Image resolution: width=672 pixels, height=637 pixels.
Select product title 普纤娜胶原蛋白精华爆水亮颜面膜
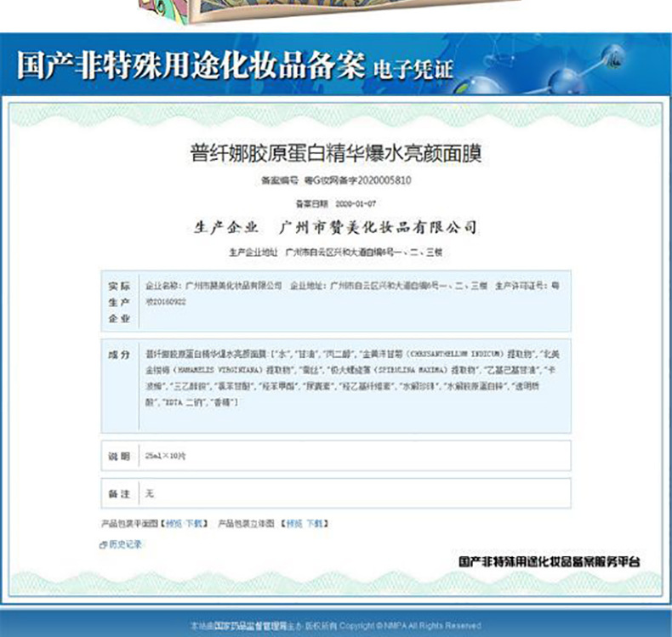pyautogui.click(x=336, y=153)
